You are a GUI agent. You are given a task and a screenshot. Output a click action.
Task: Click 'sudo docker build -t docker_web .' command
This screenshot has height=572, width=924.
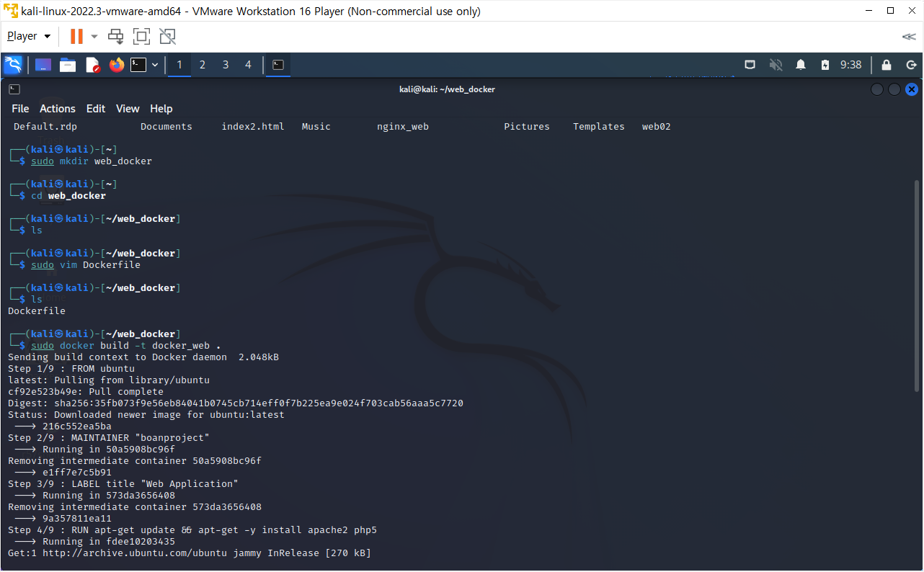126,346
